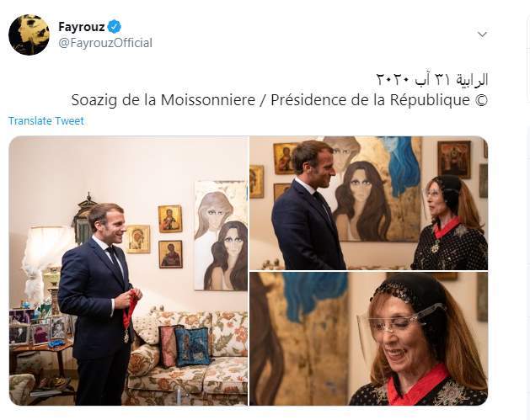Open the @FayrouzOfficial handle link

click(x=105, y=43)
